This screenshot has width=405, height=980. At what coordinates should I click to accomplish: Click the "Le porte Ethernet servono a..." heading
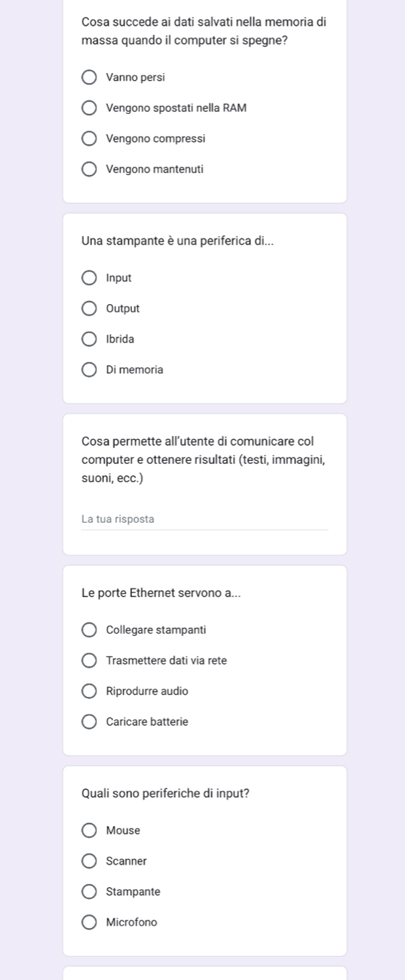coord(161,592)
